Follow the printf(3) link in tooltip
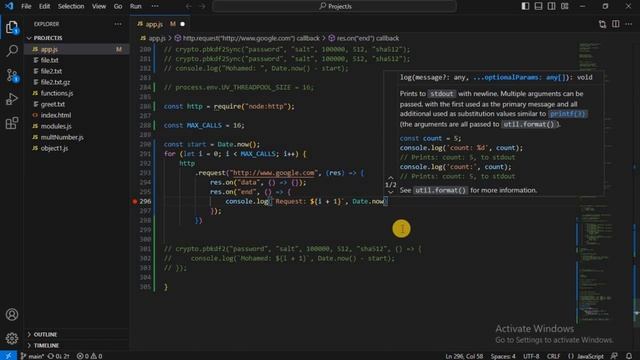Screen dimensions: 640x360 [x=567, y=114]
